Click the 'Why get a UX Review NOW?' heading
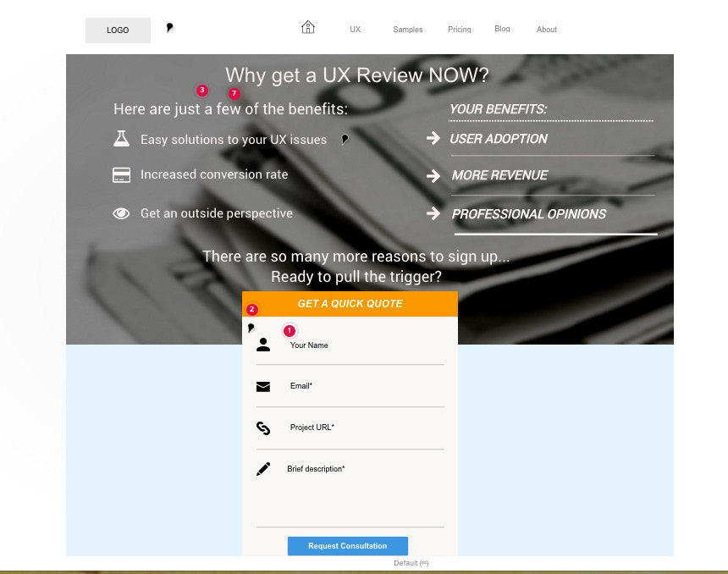 click(x=357, y=75)
